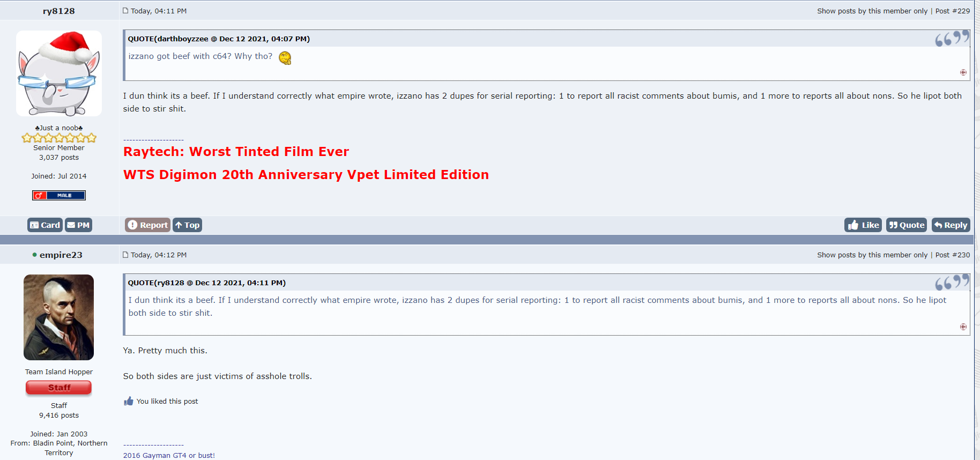
Task: Click the small post icon beside 04:11 PM
Action: 125,11
